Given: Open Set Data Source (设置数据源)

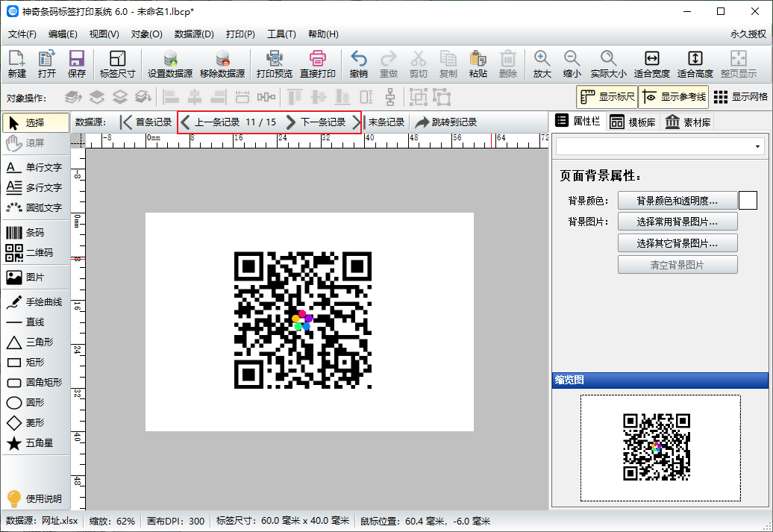Looking at the screenshot, I should pyautogui.click(x=170, y=64).
